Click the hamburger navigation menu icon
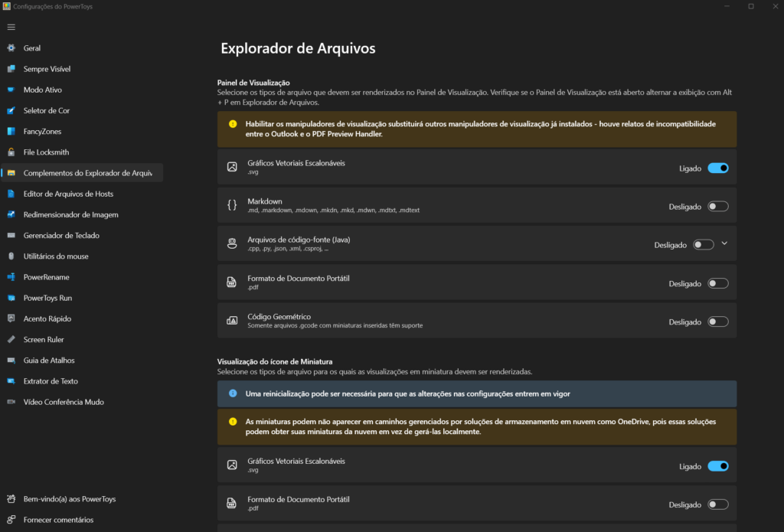 (x=11, y=27)
